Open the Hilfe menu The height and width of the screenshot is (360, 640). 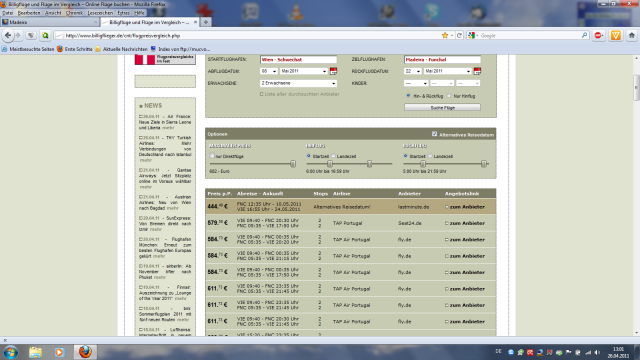[x=139, y=13]
